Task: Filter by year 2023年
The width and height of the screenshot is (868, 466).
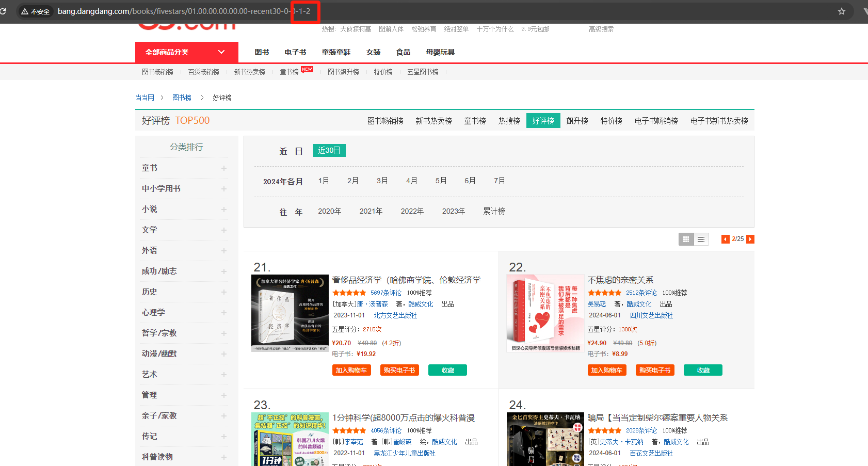Action: pos(453,211)
